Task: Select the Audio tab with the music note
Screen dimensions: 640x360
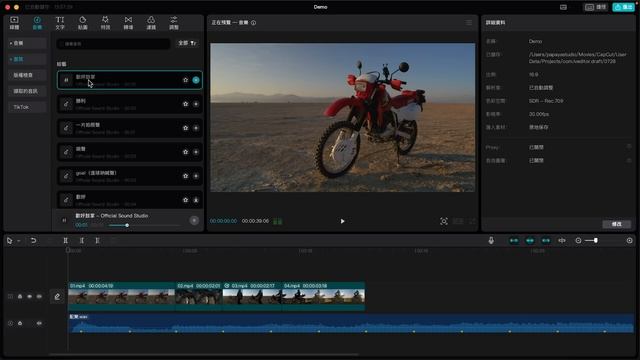Action: pyautogui.click(x=37, y=23)
